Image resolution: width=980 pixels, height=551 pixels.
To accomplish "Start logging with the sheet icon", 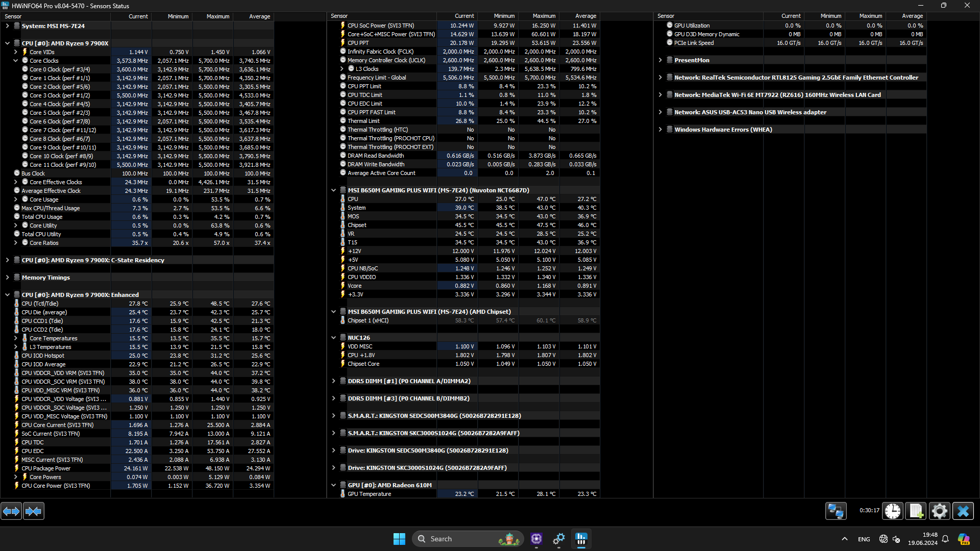I will 916,511.
